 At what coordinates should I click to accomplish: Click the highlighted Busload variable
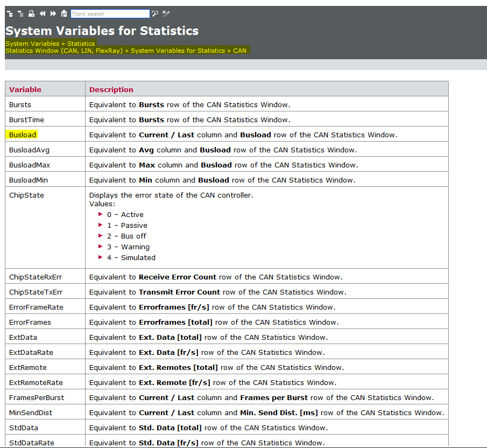23,135
